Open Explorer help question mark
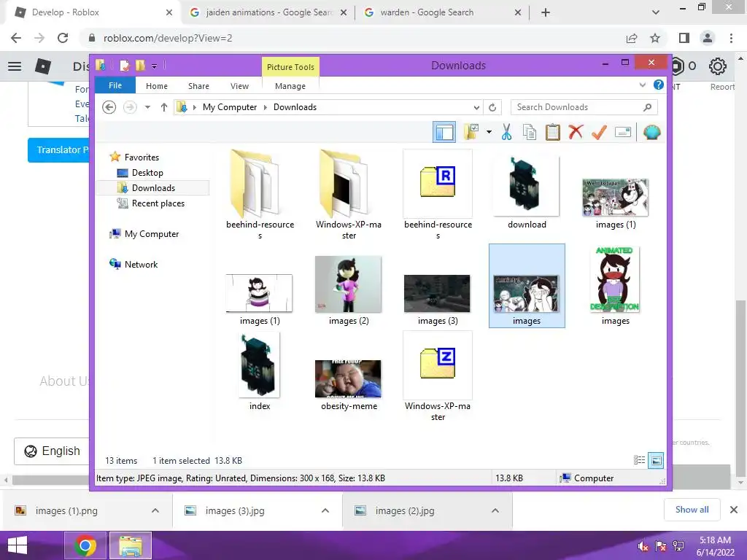 (659, 85)
